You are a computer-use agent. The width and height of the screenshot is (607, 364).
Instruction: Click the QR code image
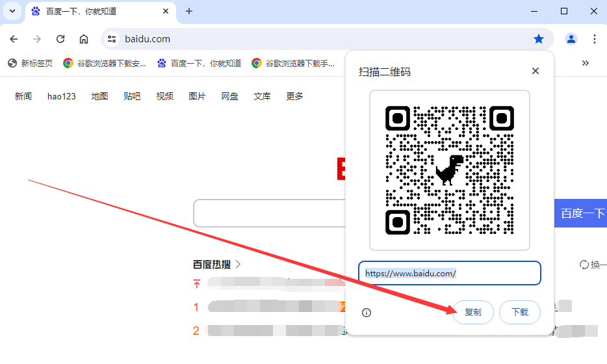coord(450,170)
